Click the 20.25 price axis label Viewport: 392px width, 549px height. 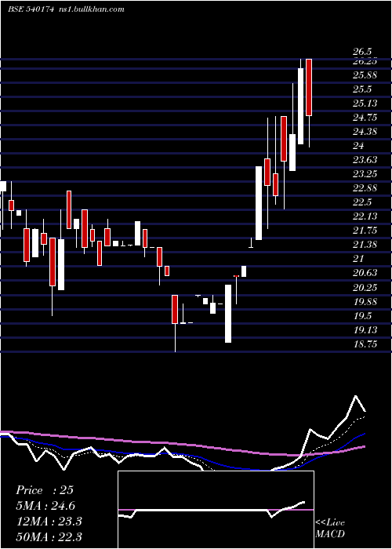(x=365, y=288)
